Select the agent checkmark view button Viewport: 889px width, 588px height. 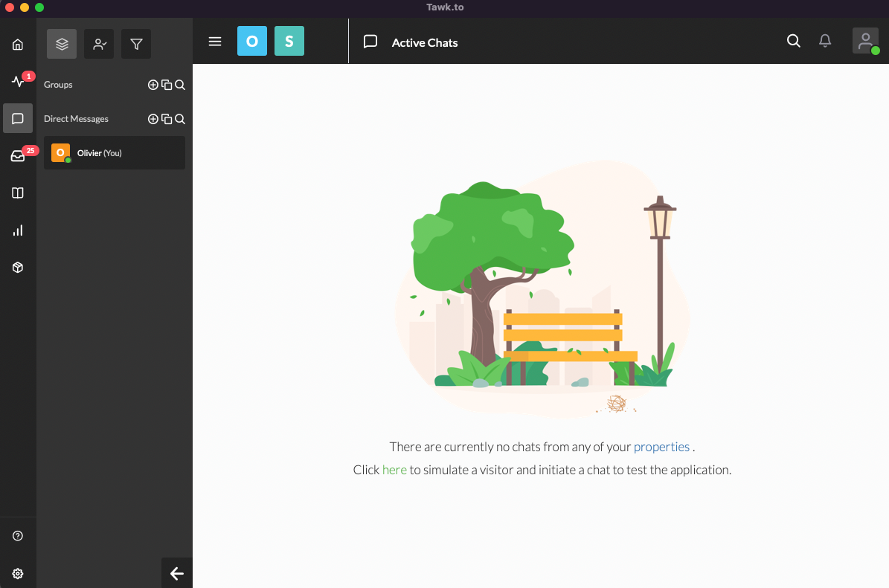(99, 44)
